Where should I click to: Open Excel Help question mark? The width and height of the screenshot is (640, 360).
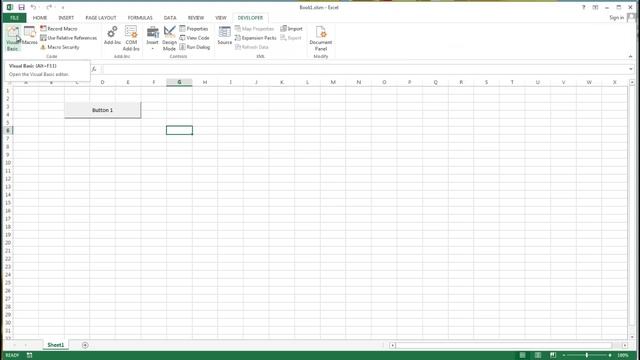(583, 7)
